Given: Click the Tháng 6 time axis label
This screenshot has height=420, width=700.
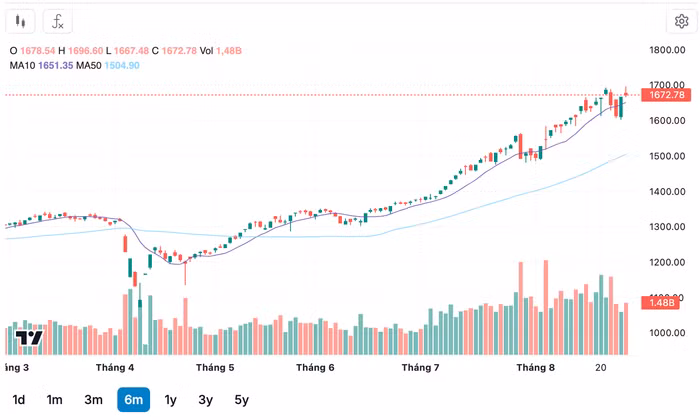Looking at the screenshot, I should [316, 368].
